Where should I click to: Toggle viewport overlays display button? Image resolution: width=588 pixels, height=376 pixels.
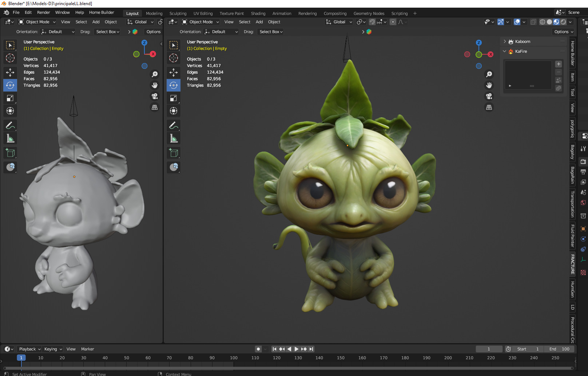(x=517, y=22)
